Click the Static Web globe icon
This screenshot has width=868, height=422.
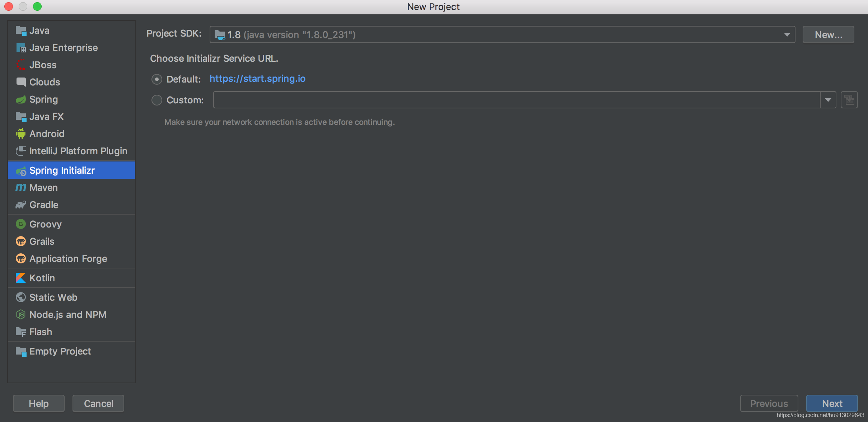pyautogui.click(x=21, y=297)
